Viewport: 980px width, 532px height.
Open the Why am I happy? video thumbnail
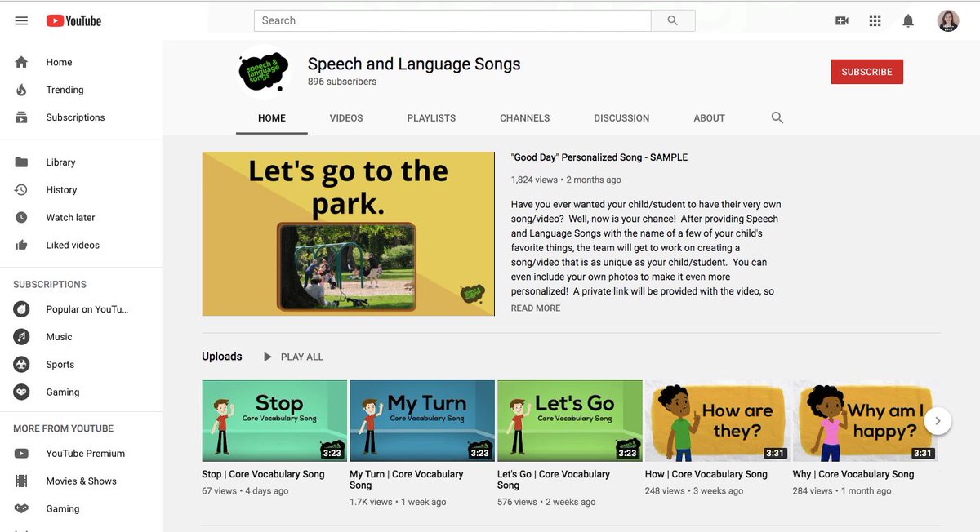point(865,421)
